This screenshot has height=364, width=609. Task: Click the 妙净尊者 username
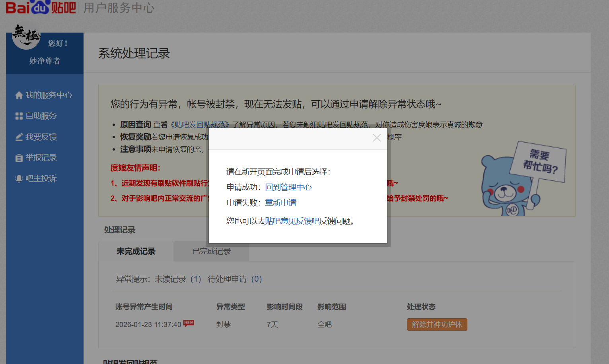[45, 61]
